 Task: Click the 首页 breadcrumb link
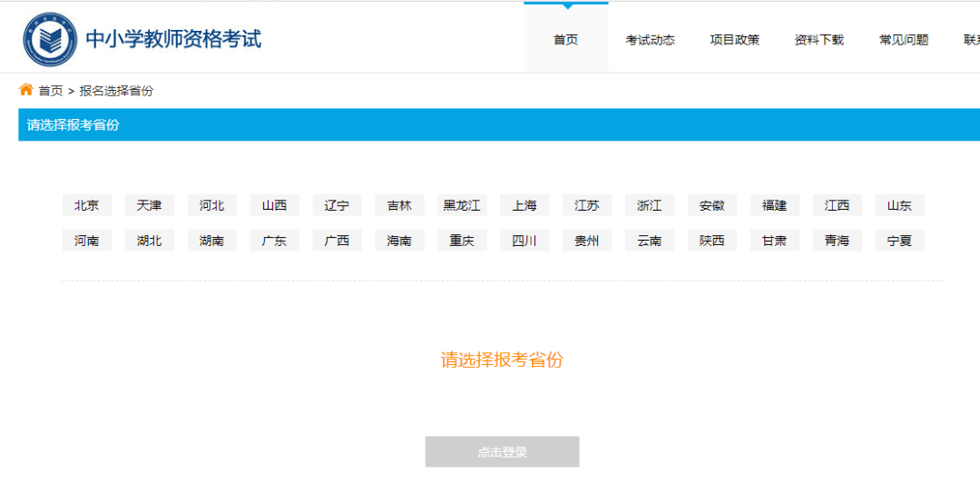pos(51,91)
